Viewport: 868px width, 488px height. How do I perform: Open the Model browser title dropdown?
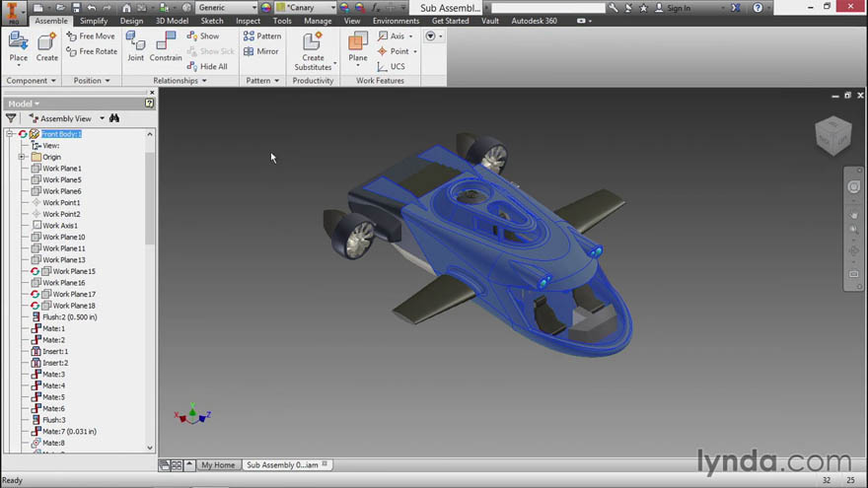point(24,104)
